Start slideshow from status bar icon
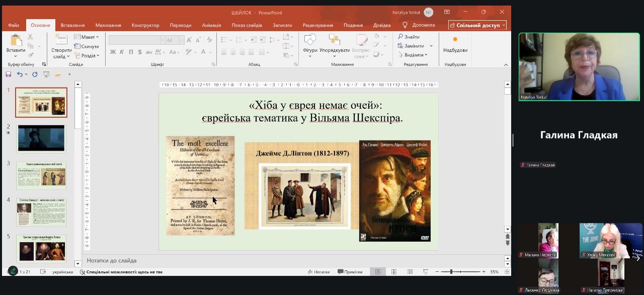The image size is (644, 295). pos(425,272)
